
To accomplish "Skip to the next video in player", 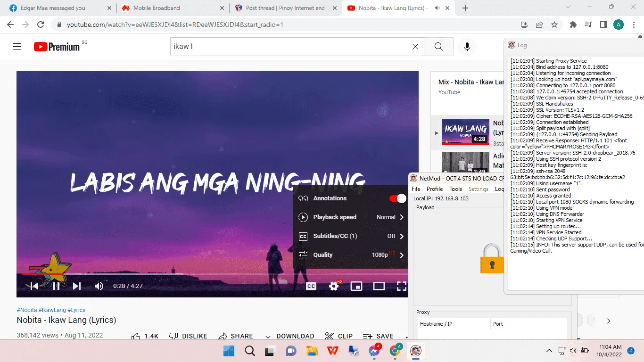I will tap(77, 286).
